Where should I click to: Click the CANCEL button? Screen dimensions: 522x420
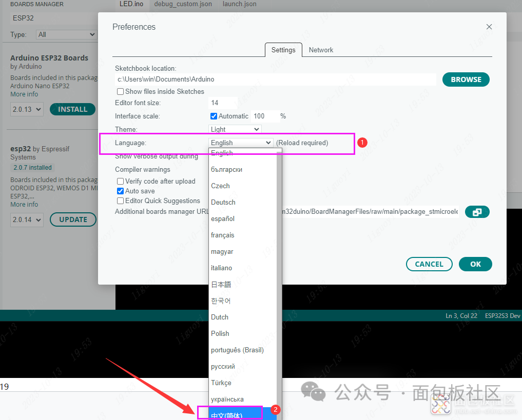click(429, 264)
